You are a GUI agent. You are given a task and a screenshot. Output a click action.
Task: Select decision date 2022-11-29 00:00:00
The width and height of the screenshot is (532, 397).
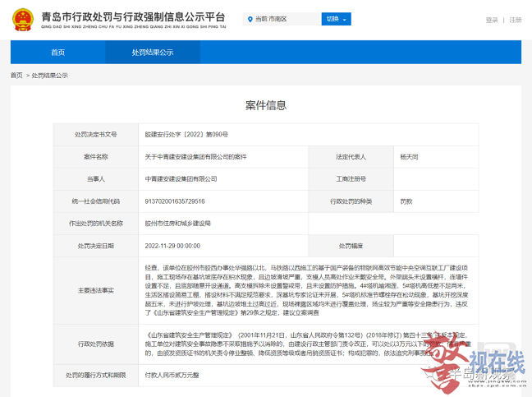coord(172,246)
